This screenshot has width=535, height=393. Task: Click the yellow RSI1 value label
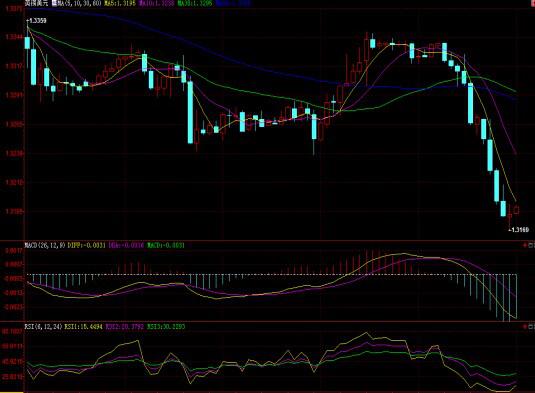[x=83, y=326]
